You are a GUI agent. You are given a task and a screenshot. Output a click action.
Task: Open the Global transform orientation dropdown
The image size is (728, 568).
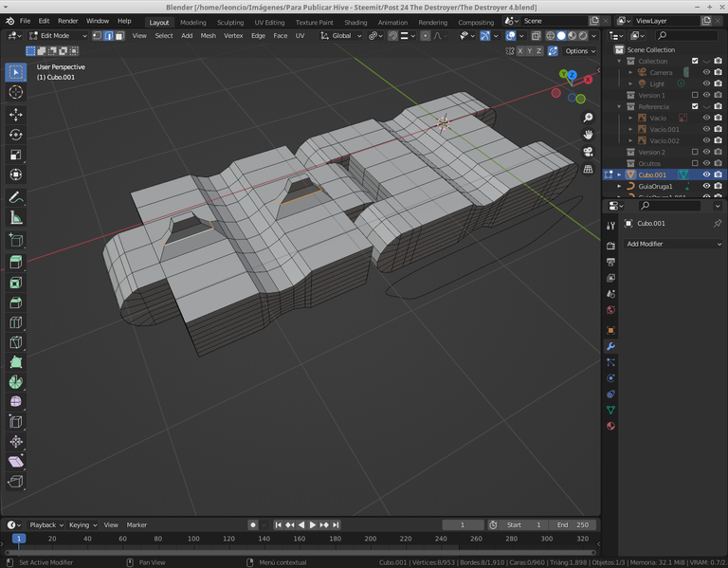click(x=342, y=35)
